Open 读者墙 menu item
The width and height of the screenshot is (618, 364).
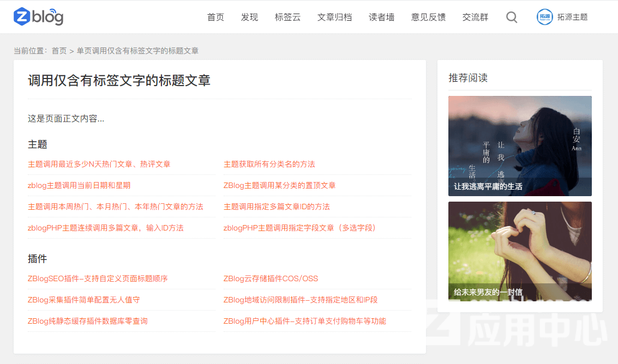(381, 17)
